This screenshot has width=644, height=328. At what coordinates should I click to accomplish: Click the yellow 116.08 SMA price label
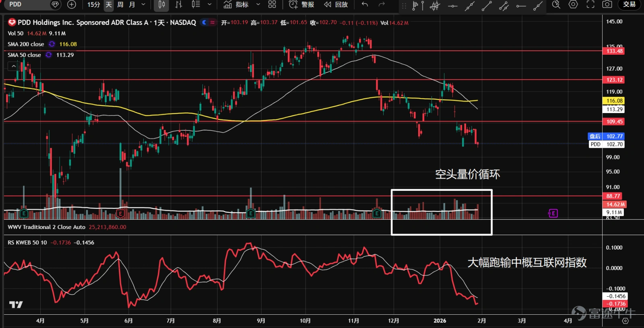[614, 101]
